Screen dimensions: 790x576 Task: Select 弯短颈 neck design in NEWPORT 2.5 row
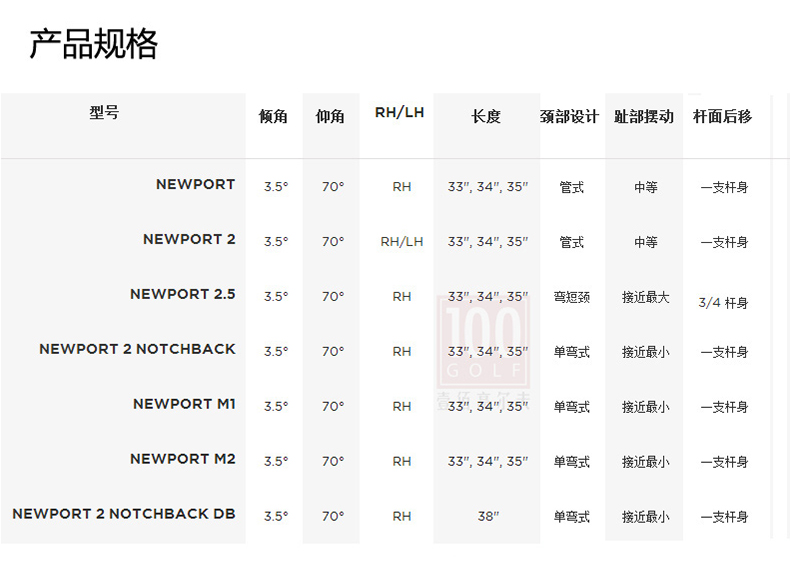click(x=572, y=297)
